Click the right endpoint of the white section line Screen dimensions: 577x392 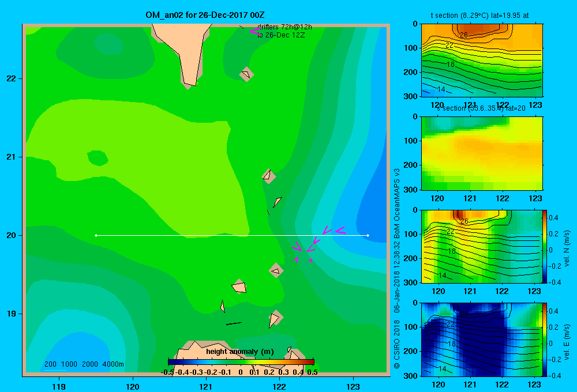pyautogui.click(x=368, y=235)
